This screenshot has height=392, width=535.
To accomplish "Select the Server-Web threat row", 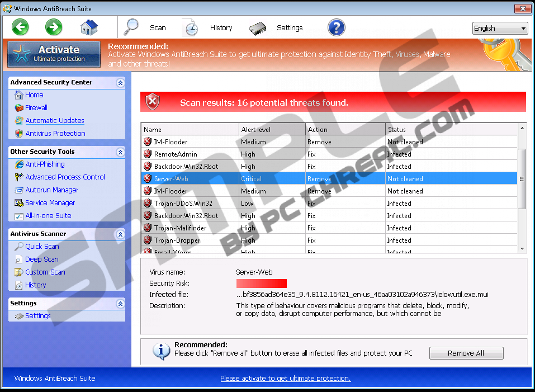I will (x=329, y=178).
